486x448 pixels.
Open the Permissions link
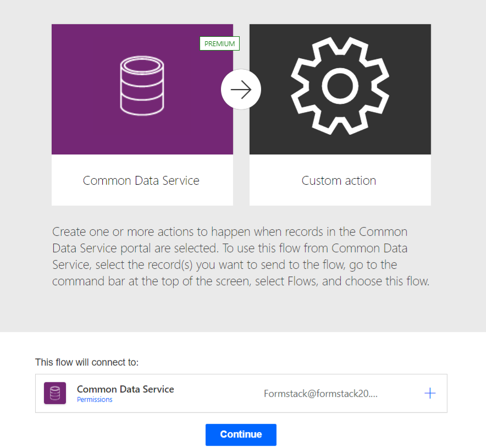(95, 400)
